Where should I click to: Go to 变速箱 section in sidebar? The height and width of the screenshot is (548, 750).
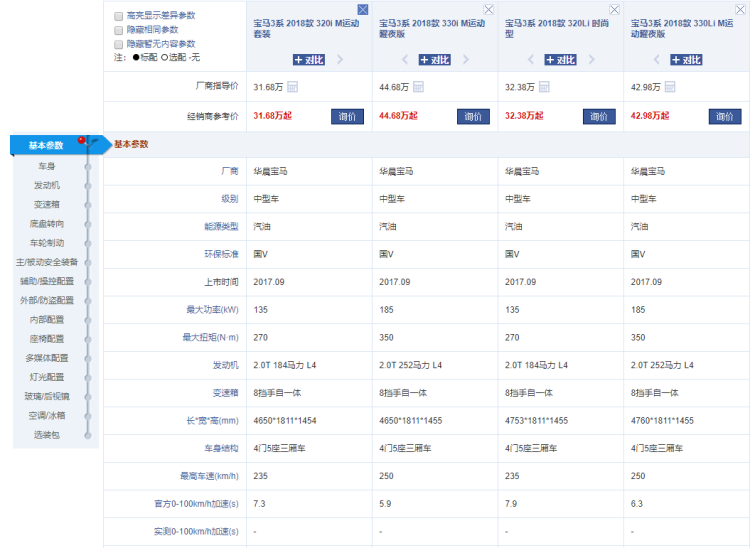coord(47,204)
